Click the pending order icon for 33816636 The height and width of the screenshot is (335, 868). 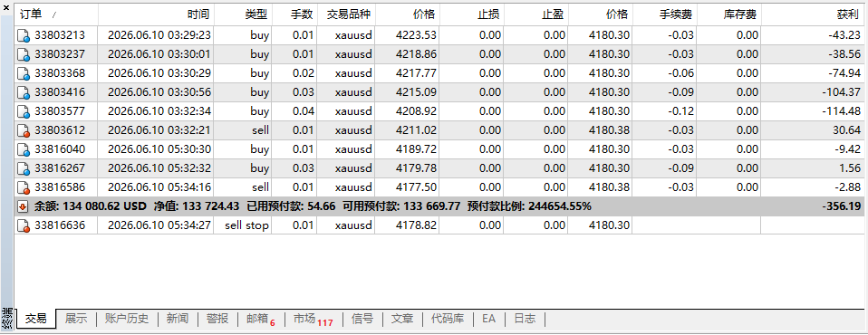[24, 225]
